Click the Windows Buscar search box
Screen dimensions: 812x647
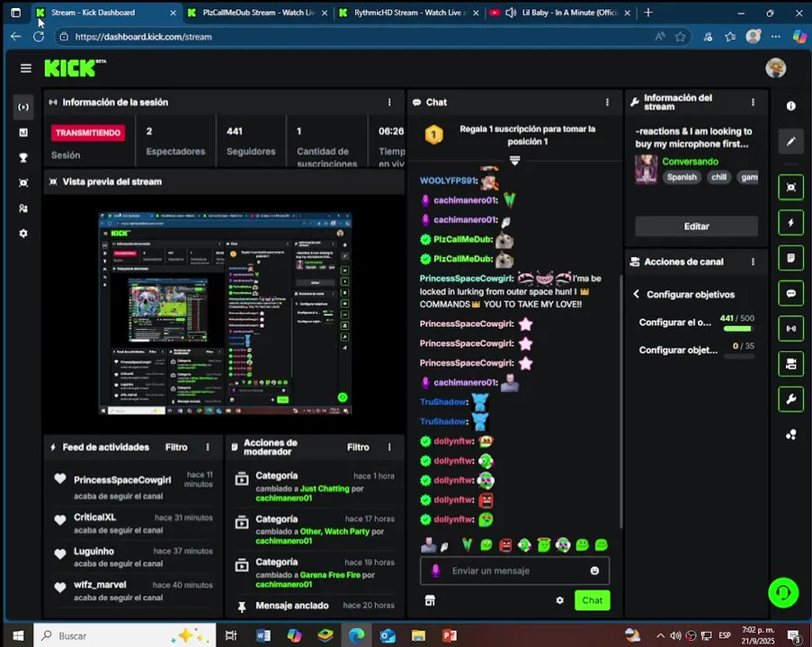point(124,635)
